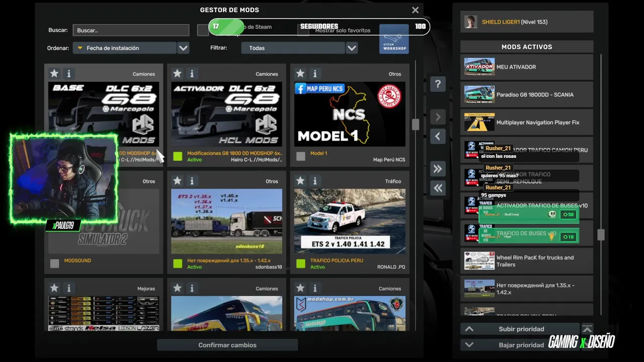The height and width of the screenshot is (362, 644).
Task: Toggle the Steam Workshop mods checkbox
Action: (203, 30)
